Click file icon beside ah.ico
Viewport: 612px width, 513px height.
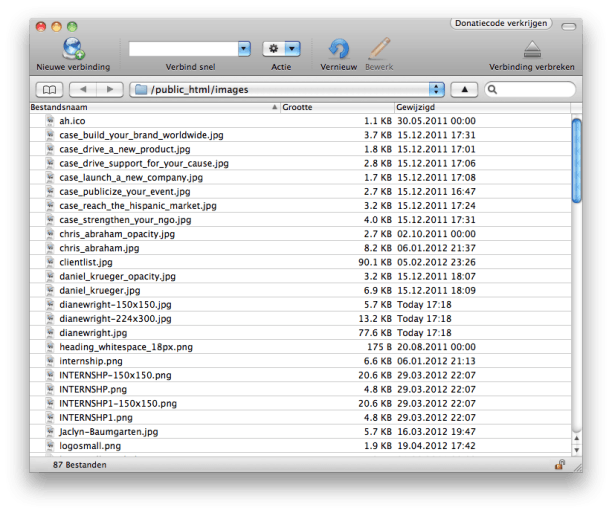[x=50, y=121]
